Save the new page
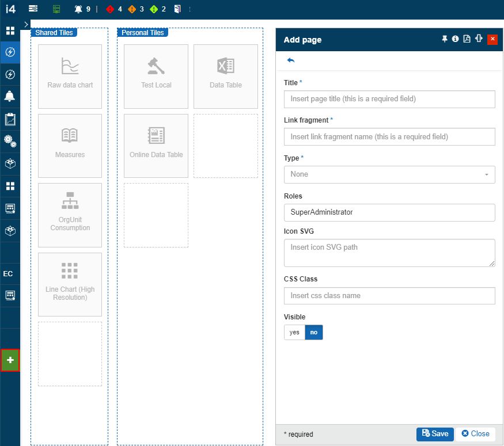The width and height of the screenshot is (504, 446). point(435,434)
